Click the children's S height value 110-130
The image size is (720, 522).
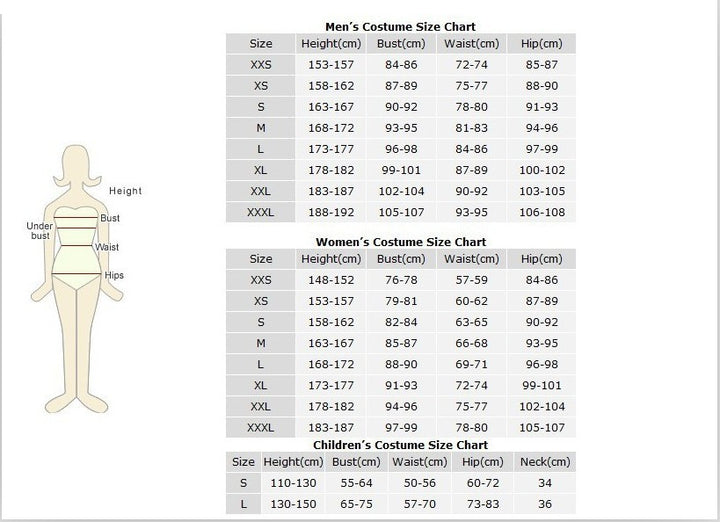tap(291, 483)
